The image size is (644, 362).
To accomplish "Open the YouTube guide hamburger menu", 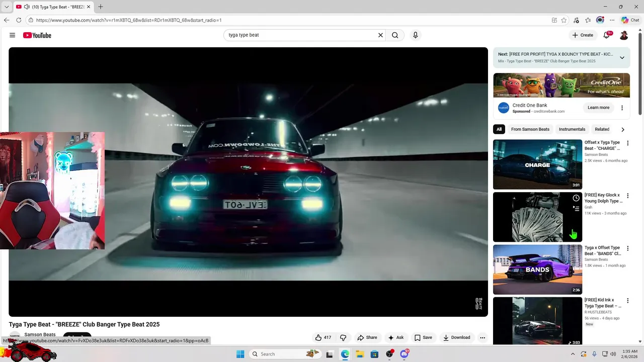I will [x=12, y=35].
